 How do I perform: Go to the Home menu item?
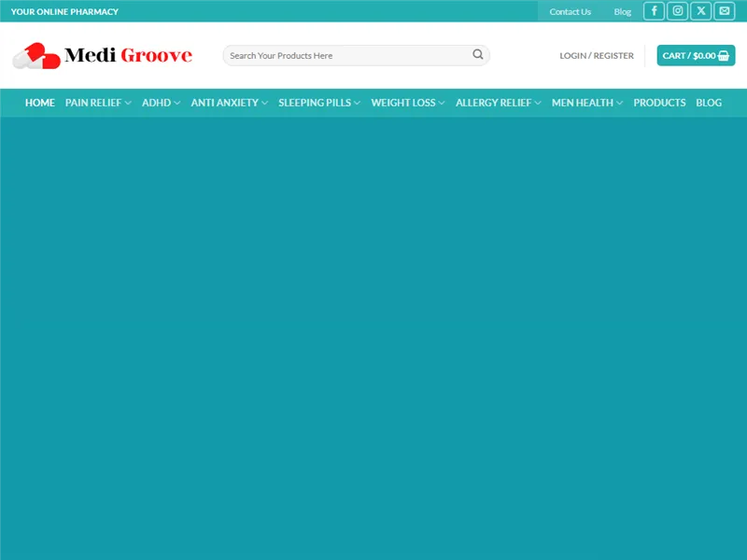[x=40, y=103]
